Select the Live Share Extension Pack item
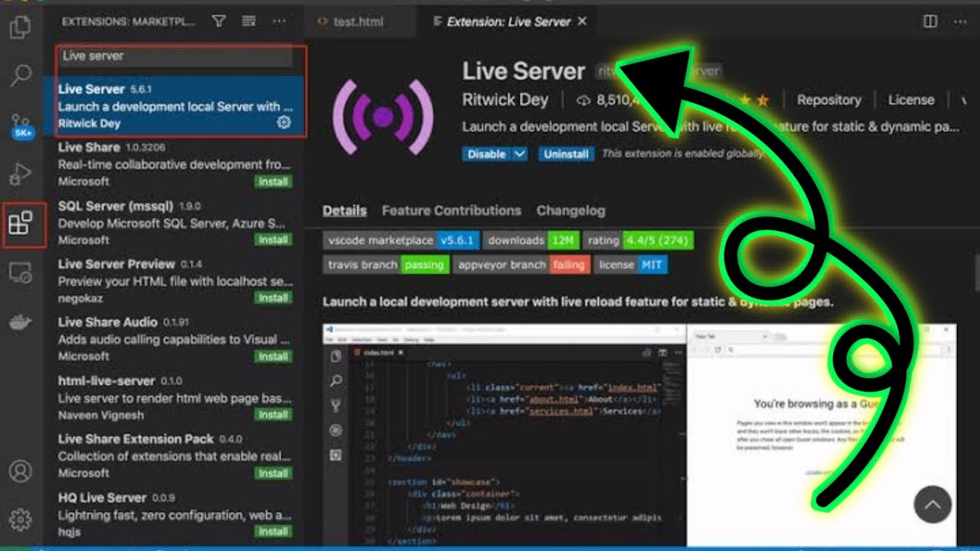Viewport: 980px width, 551px height. pos(175,456)
